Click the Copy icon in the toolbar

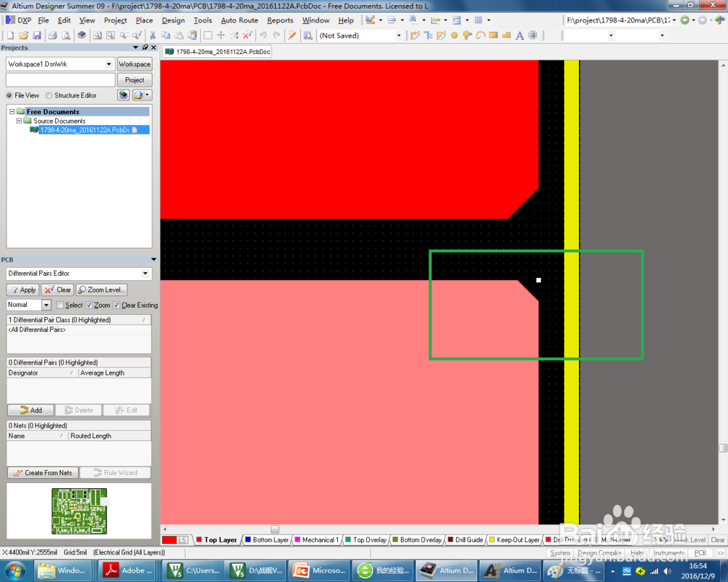pyautogui.click(x=165, y=35)
